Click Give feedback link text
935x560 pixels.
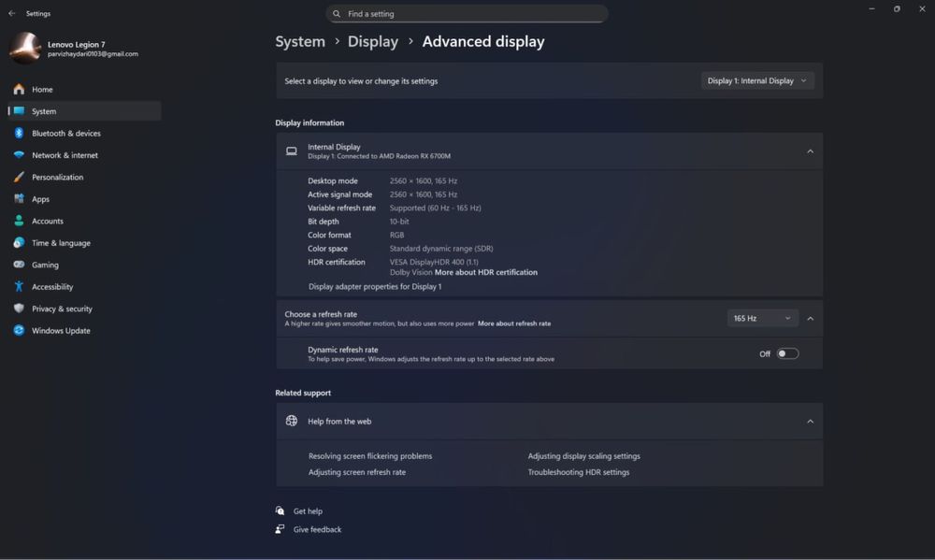pyautogui.click(x=317, y=529)
